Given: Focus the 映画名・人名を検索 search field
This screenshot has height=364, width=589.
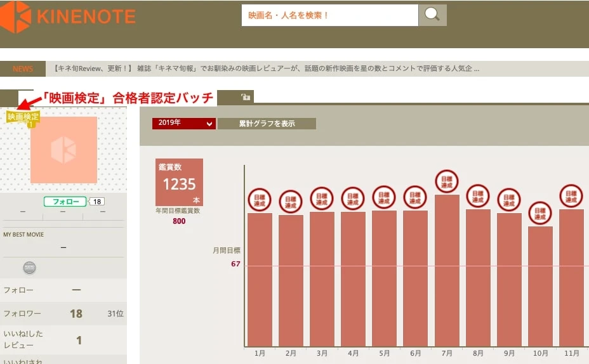Looking at the screenshot, I should pyautogui.click(x=329, y=15).
